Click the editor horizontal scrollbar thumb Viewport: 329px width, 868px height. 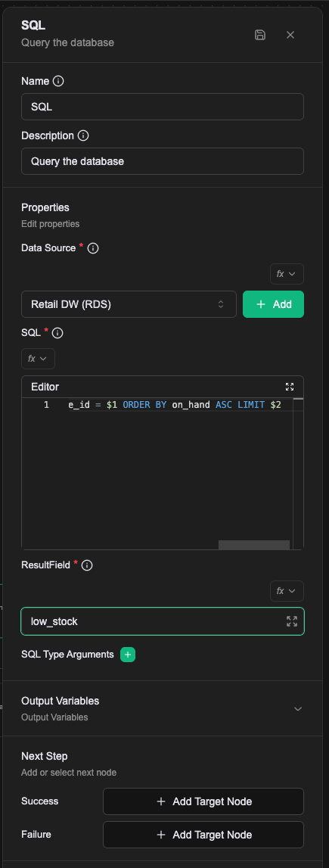[254, 545]
